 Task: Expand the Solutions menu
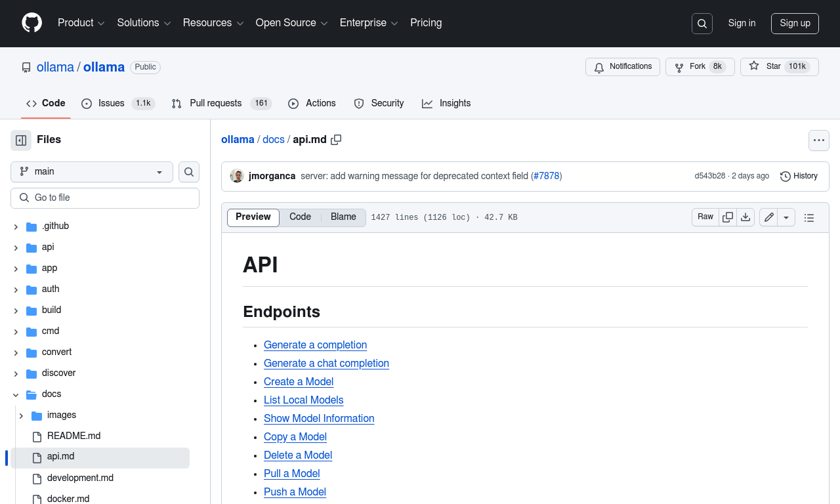pyautogui.click(x=144, y=23)
